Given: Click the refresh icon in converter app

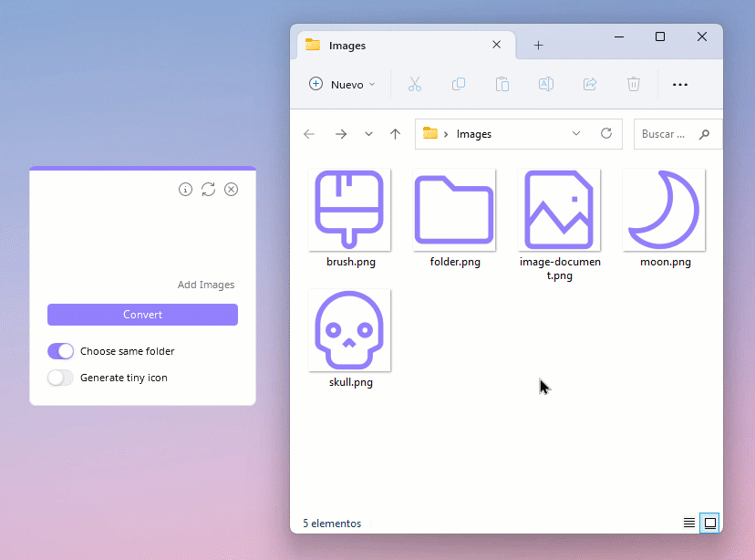Looking at the screenshot, I should tap(209, 190).
